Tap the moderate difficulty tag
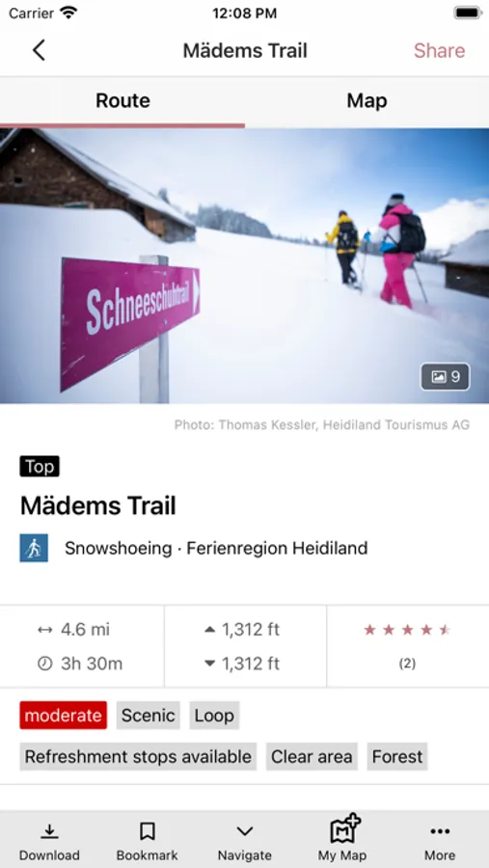 [x=63, y=716]
